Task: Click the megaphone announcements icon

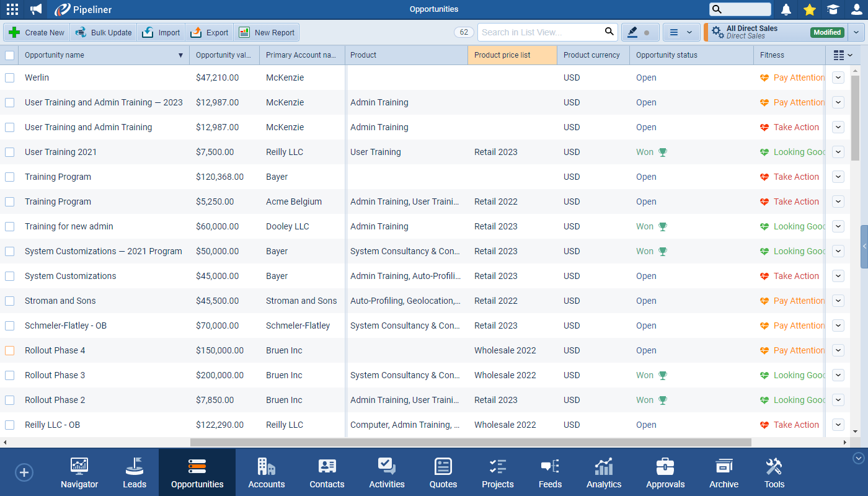Action: pyautogui.click(x=37, y=9)
